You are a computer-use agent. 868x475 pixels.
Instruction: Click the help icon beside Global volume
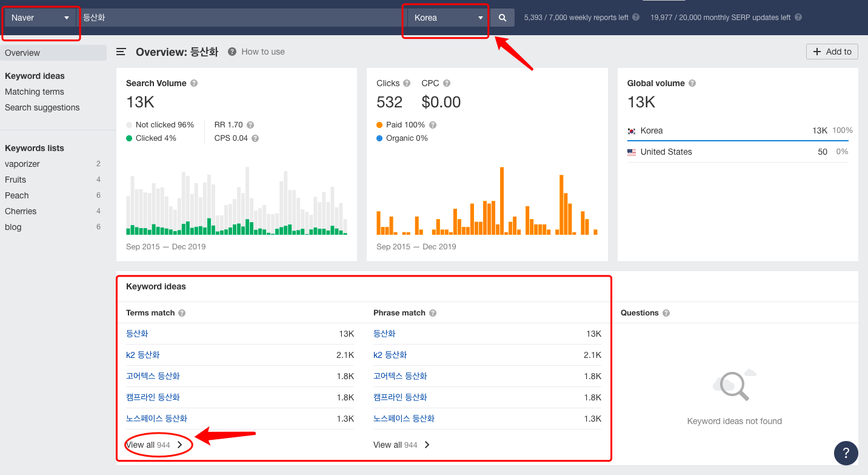tap(692, 84)
